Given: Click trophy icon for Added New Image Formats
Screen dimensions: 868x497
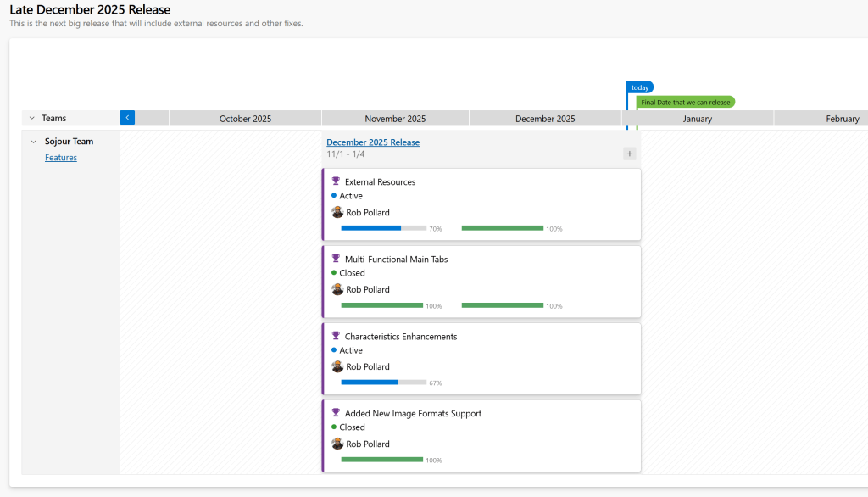Looking at the screenshot, I should point(336,413).
